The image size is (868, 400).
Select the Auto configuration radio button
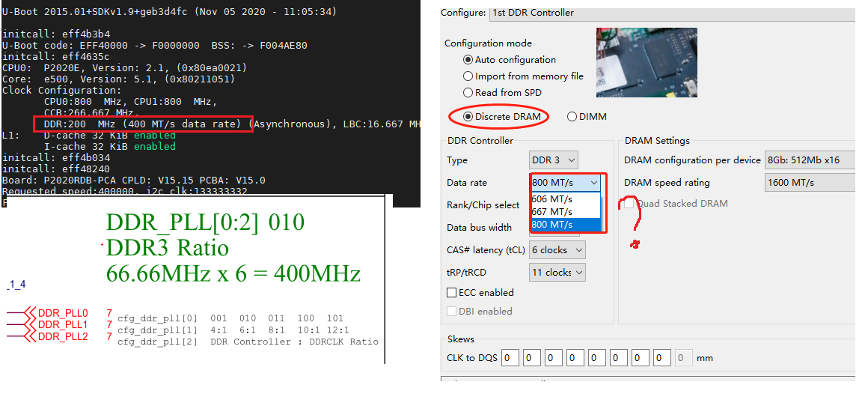point(468,60)
